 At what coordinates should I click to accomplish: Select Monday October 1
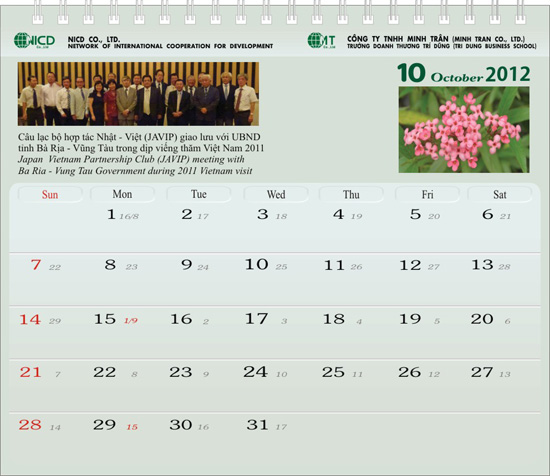111,214
